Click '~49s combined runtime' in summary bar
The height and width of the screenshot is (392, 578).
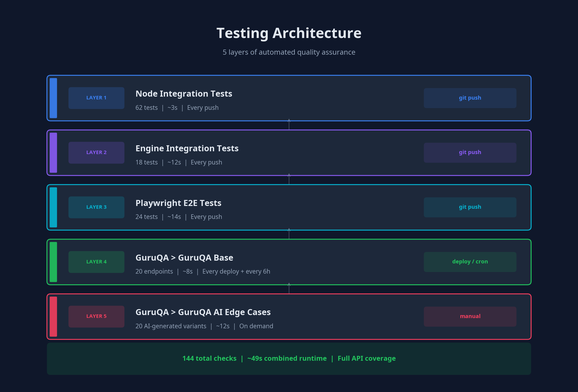coord(287,358)
